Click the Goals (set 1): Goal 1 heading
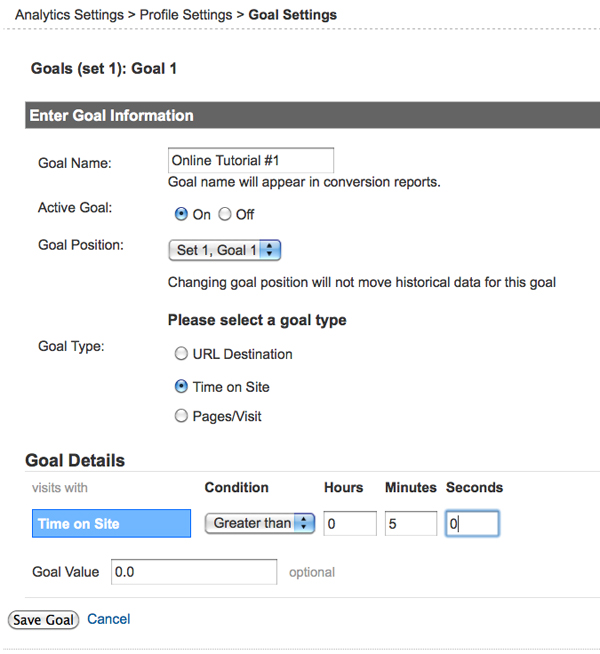600x654 pixels. coord(105,69)
